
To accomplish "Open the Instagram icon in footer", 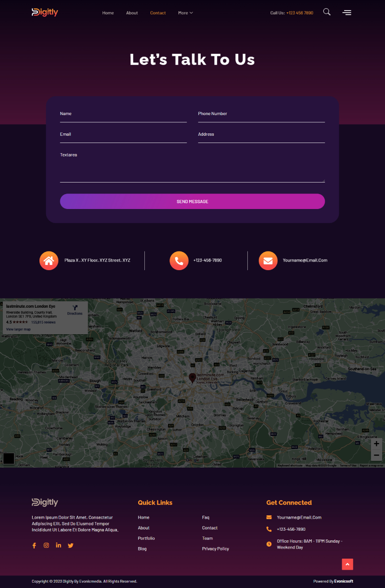I will [46, 546].
